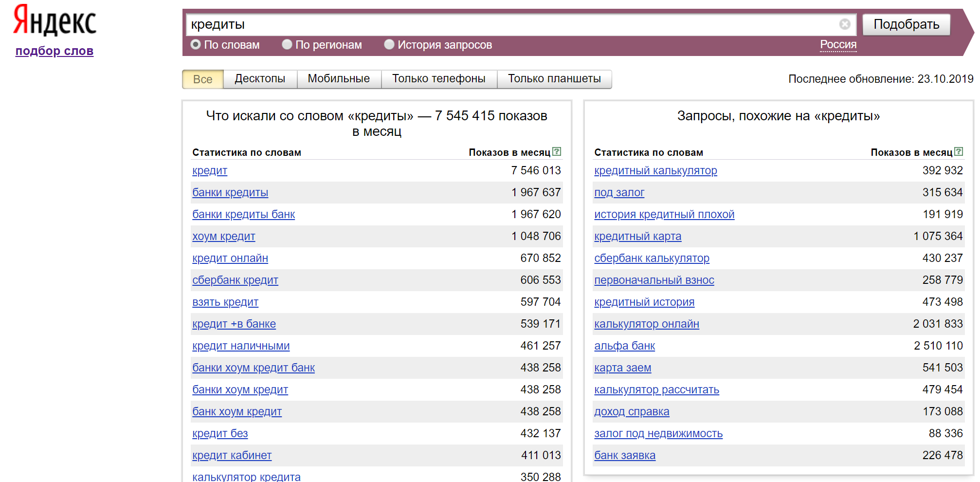Viewport: 980px width, 482px height.
Task: Clear the search field with the X icon
Action: [x=845, y=24]
